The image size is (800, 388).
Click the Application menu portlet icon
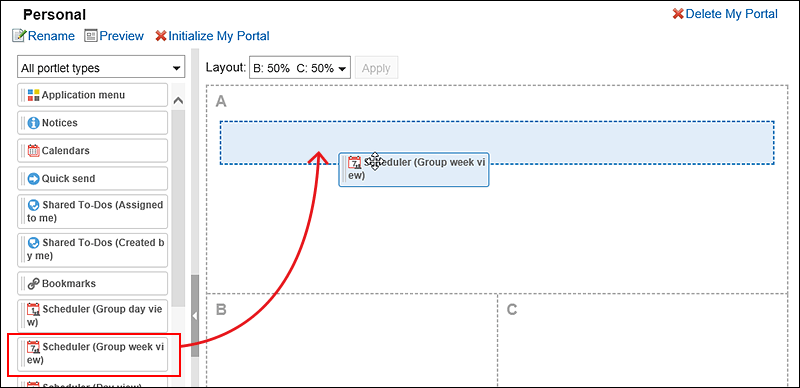point(34,95)
